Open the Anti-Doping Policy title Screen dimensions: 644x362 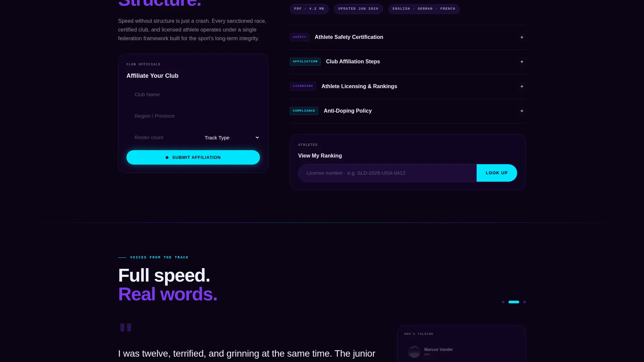[347, 111]
